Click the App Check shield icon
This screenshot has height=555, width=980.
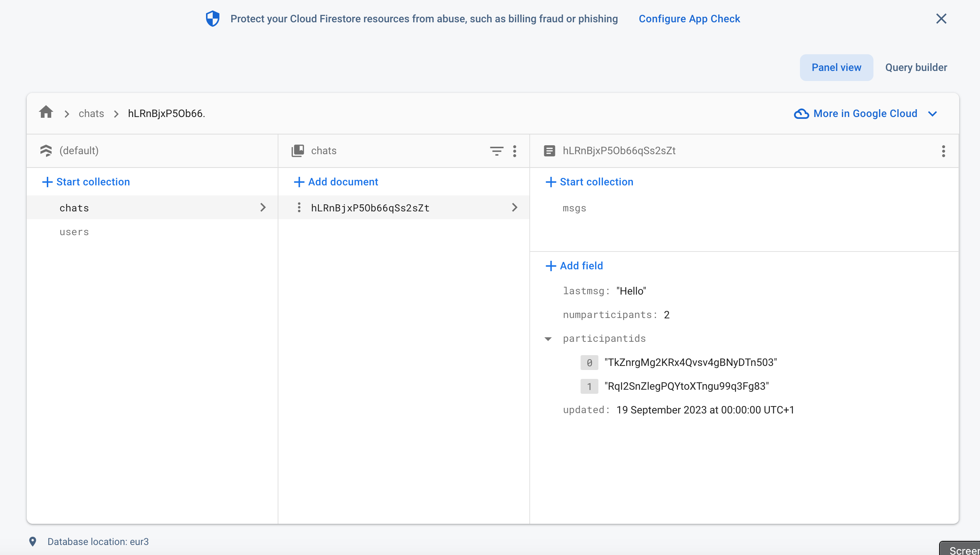pos(213,19)
